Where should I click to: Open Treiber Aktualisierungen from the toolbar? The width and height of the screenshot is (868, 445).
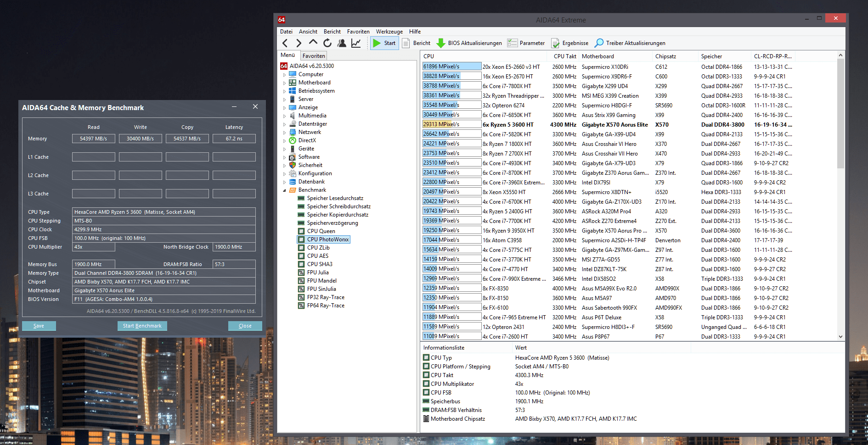pyautogui.click(x=630, y=43)
